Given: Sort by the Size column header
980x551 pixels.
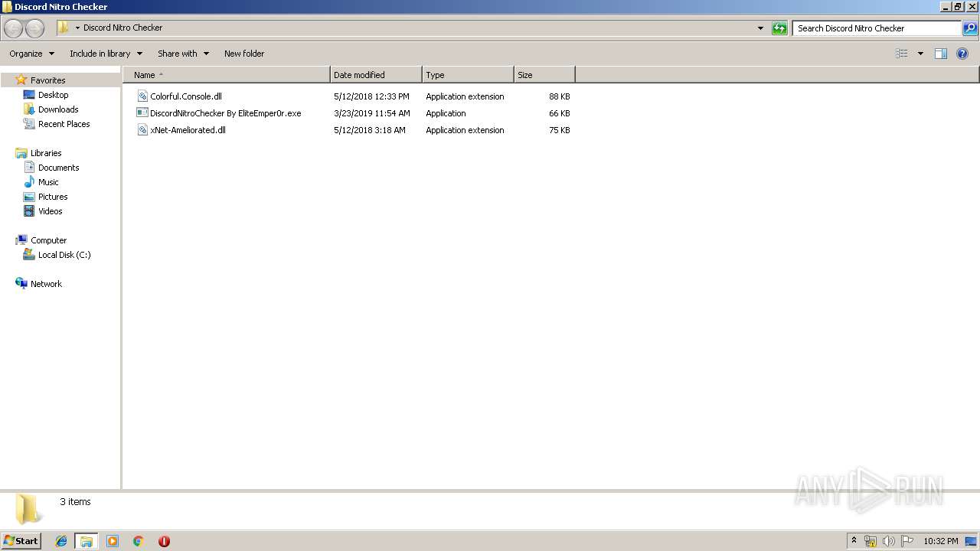Looking at the screenshot, I should [544, 75].
